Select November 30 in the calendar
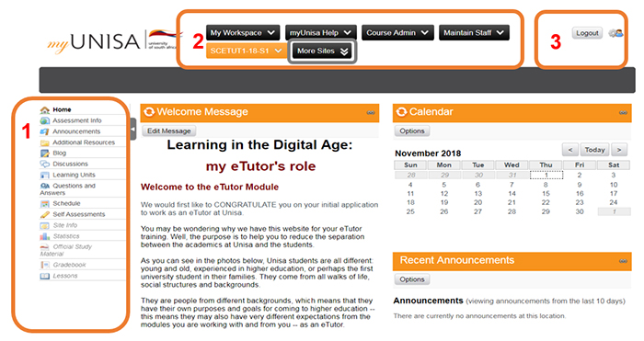The height and width of the screenshot is (341, 644). click(x=580, y=212)
